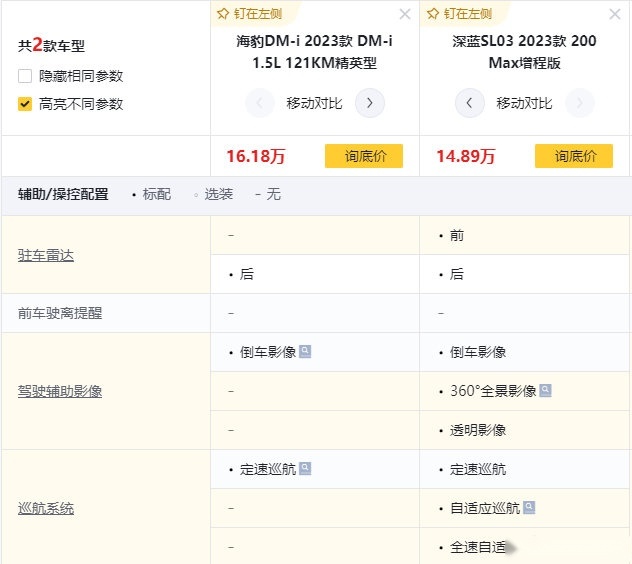Enable 隐藏相同参数 checkbox
The width and height of the screenshot is (632, 564).
pos(25,76)
